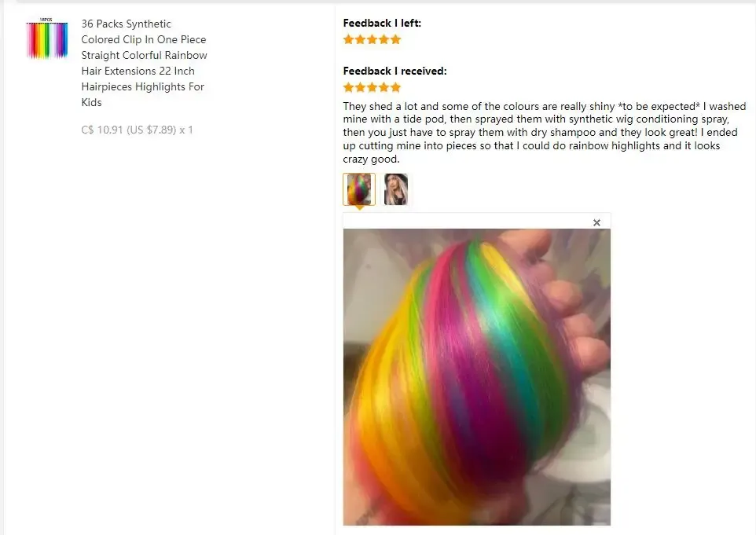The width and height of the screenshot is (756, 535).
Task: Click the review text about shedding colours
Action: (545, 133)
